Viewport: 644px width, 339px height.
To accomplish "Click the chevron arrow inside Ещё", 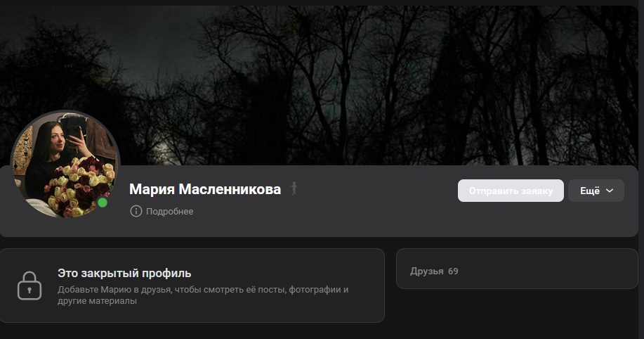I will coord(610,191).
